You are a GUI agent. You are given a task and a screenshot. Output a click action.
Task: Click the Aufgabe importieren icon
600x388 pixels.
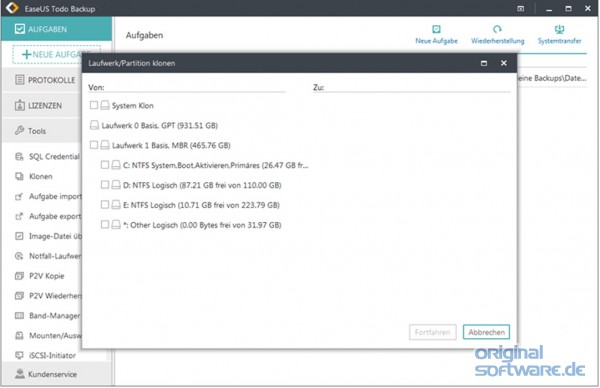click(19, 196)
